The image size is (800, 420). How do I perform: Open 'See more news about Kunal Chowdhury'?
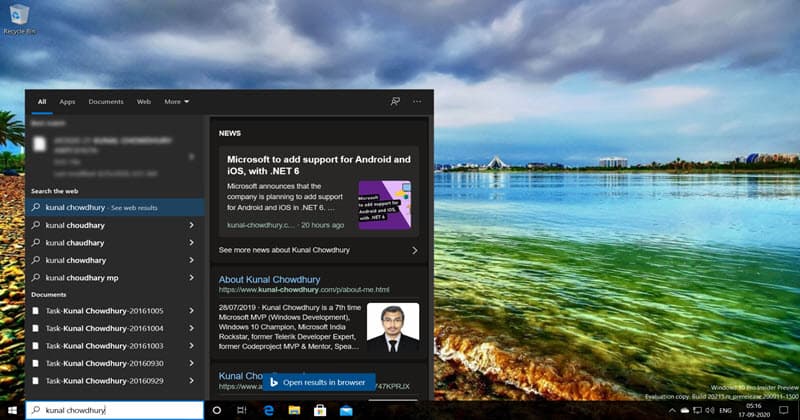coord(318,250)
